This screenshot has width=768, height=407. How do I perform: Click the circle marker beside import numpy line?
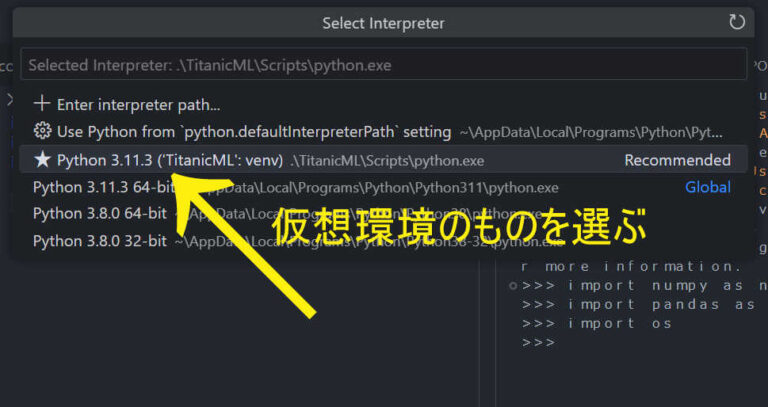(x=512, y=285)
